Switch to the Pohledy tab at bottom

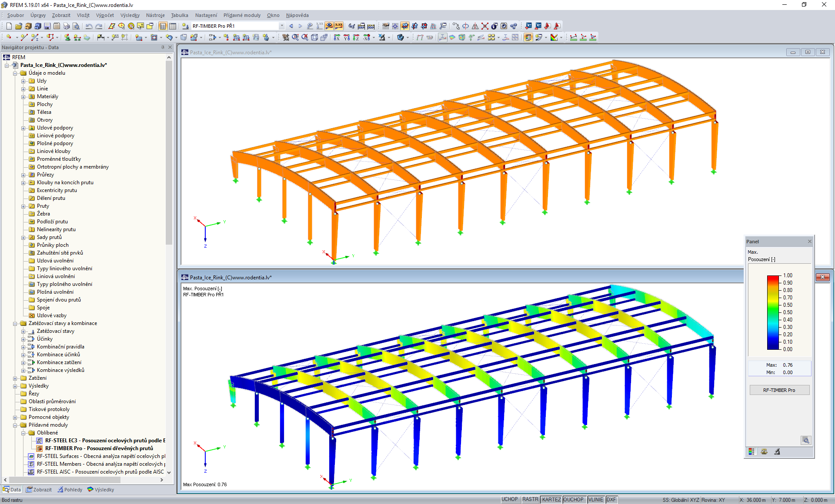click(x=70, y=489)
